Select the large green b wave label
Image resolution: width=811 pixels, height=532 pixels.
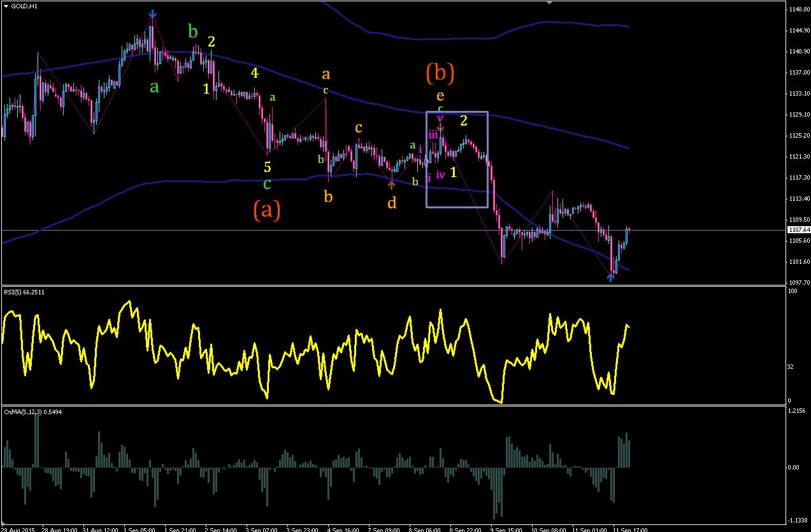[x=193, y=31]
